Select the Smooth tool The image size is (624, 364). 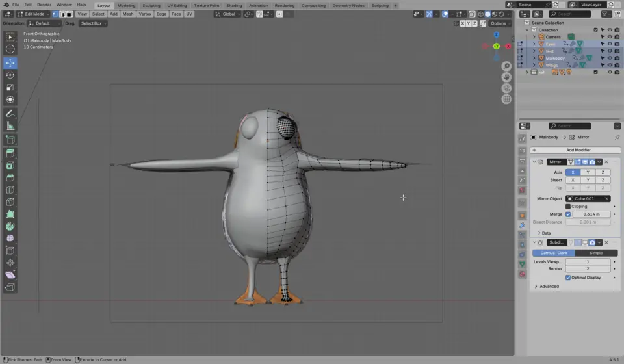pyautogui.click(x=10, y=239)
